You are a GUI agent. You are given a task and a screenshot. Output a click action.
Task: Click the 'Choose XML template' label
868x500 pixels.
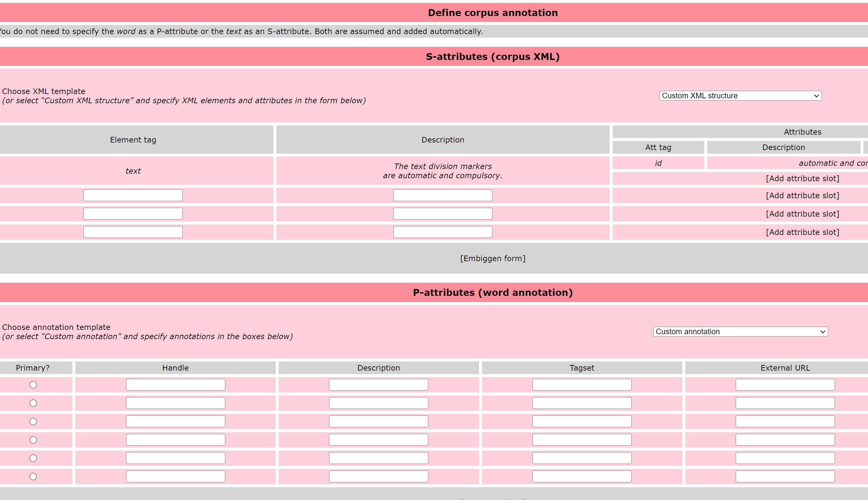(x=44, y=91)
